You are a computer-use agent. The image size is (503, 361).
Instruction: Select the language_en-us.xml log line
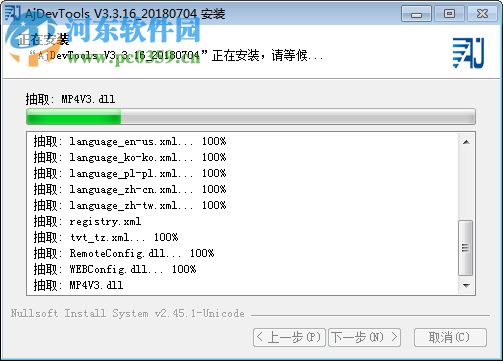point(130,141)
